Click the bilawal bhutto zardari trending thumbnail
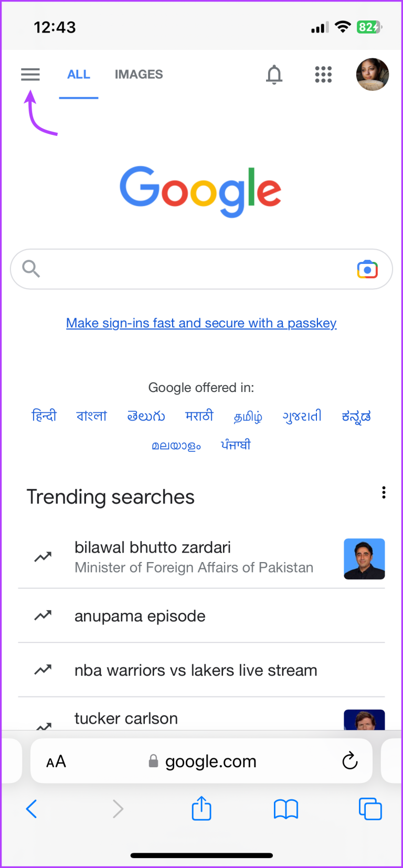 tap(364, 559)
